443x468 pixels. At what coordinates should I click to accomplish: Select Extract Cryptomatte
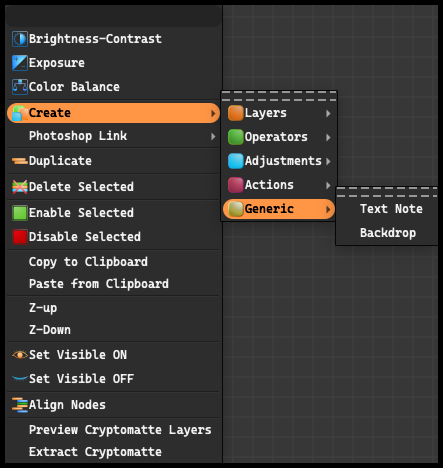click(95, 452)
